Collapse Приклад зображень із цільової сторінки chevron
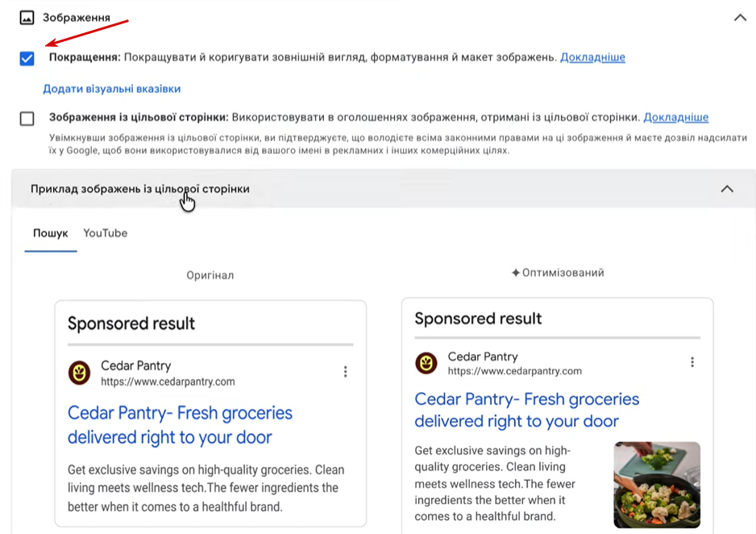Screen dimensions: 756x534 (727, 189)
